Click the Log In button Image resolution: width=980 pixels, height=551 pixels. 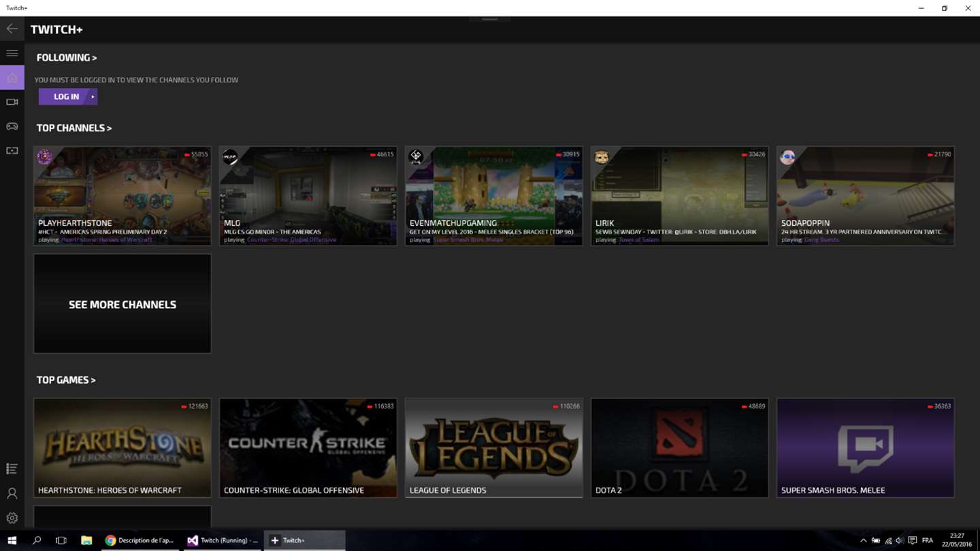(68, 97)
